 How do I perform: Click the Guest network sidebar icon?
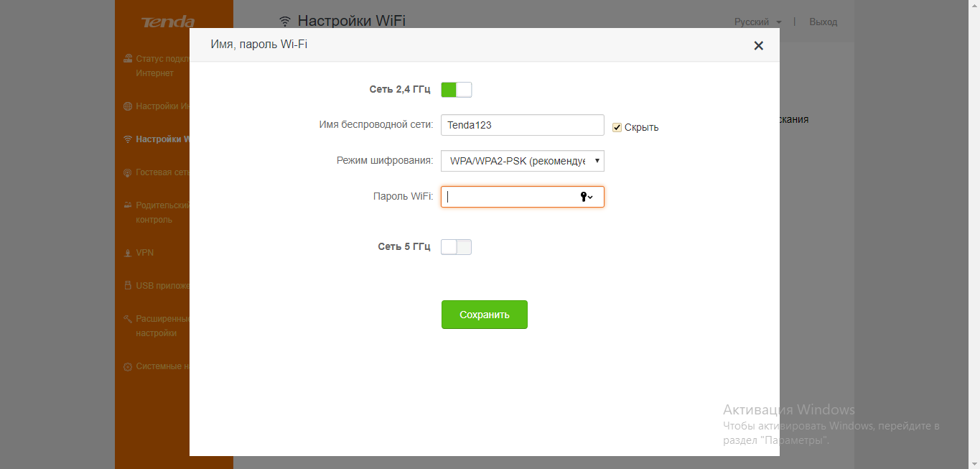(x=128, y=172)
